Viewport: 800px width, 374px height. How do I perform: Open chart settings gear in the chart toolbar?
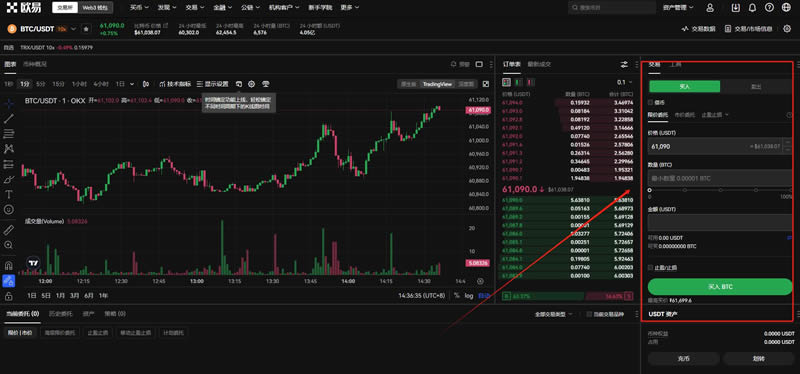point(252,84)
